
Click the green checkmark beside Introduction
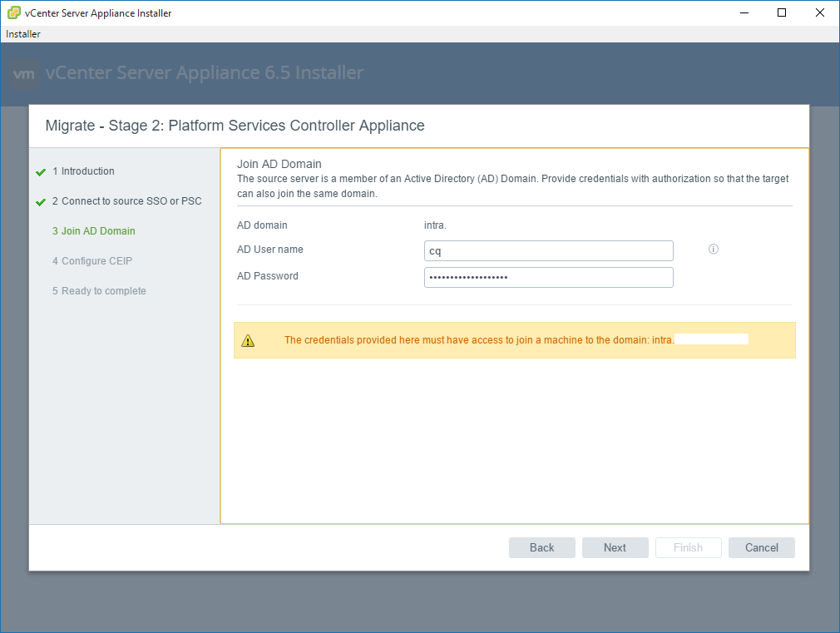pyautogui.click(x=41, y=172)
